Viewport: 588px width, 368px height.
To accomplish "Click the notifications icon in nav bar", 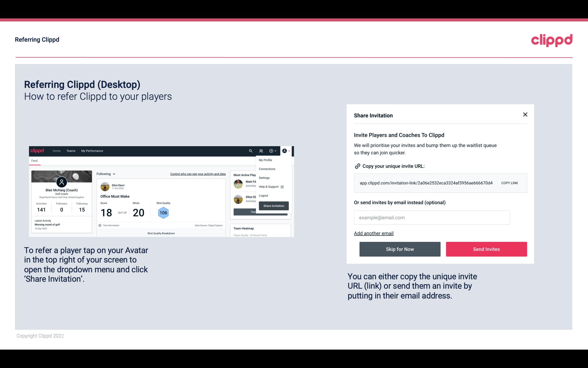I will tap(261, 151).
